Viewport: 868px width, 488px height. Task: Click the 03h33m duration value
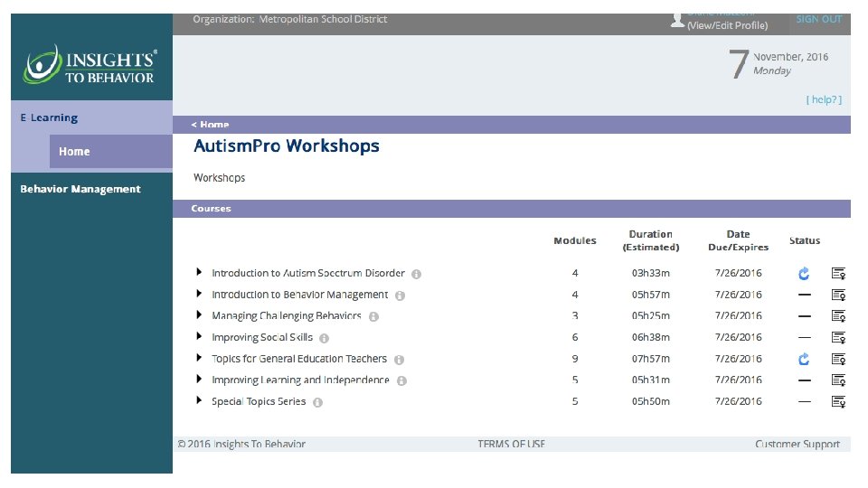pos(650,273)
